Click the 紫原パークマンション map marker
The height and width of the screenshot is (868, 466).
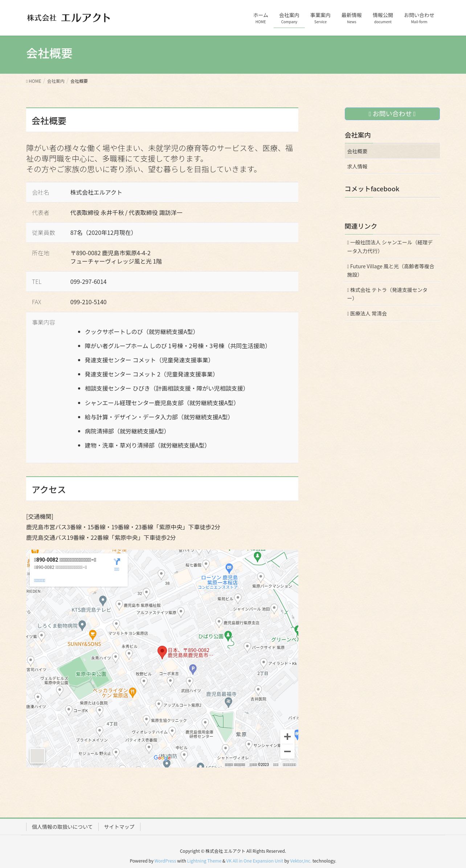click(x=261, y=577)
